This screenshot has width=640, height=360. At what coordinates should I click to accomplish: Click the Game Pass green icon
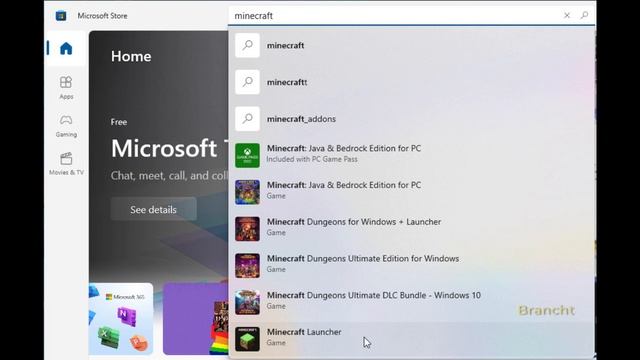click(247, 156)
